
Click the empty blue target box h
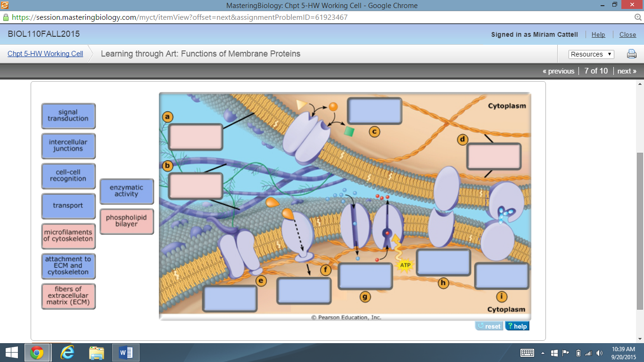click(x=444, y=263)
